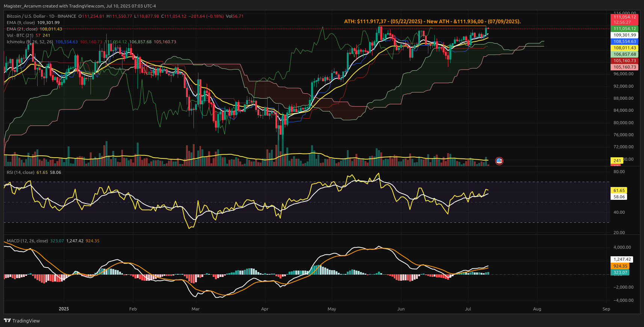Click the blue Ichimoku value 108,554.63 in legend
644x327 pixels.
point(67,42)
